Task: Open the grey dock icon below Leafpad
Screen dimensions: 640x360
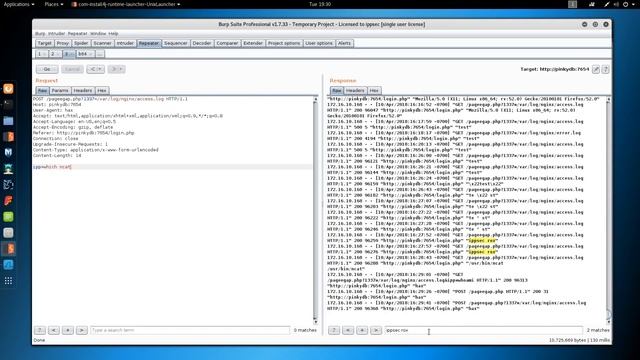Action: [x=8, y=233]
